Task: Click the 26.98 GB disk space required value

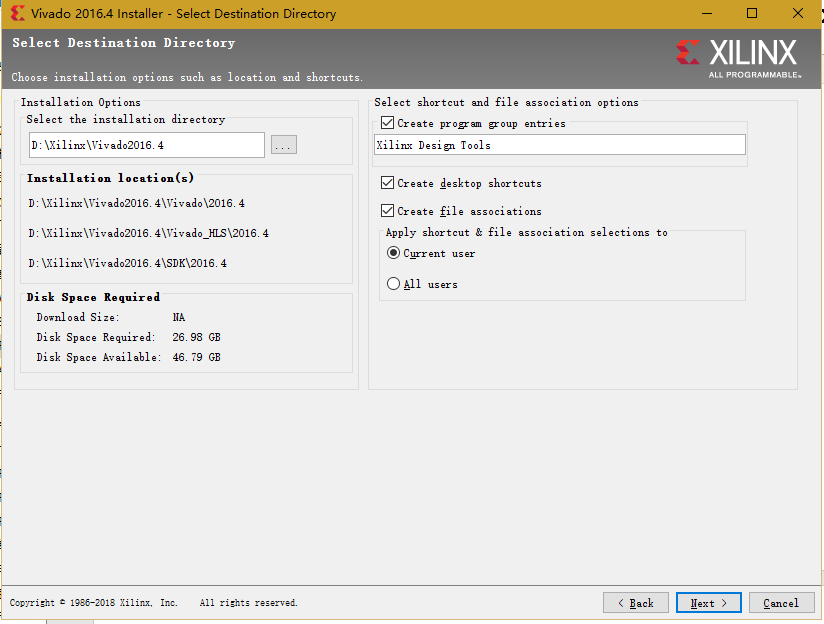Action: [197, 337]
